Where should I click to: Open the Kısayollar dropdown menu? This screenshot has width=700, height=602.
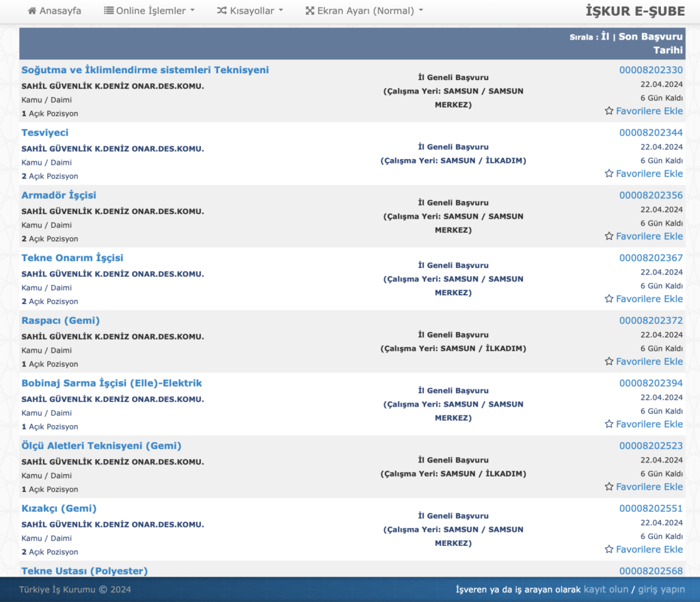(x=250, y=11)
